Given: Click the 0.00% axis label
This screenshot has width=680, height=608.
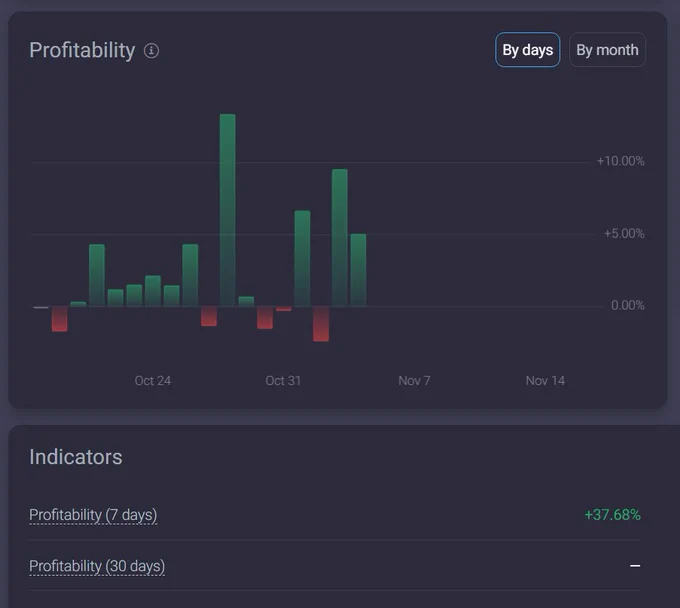Looking at the screenshot, I should (x=628, y=305).
